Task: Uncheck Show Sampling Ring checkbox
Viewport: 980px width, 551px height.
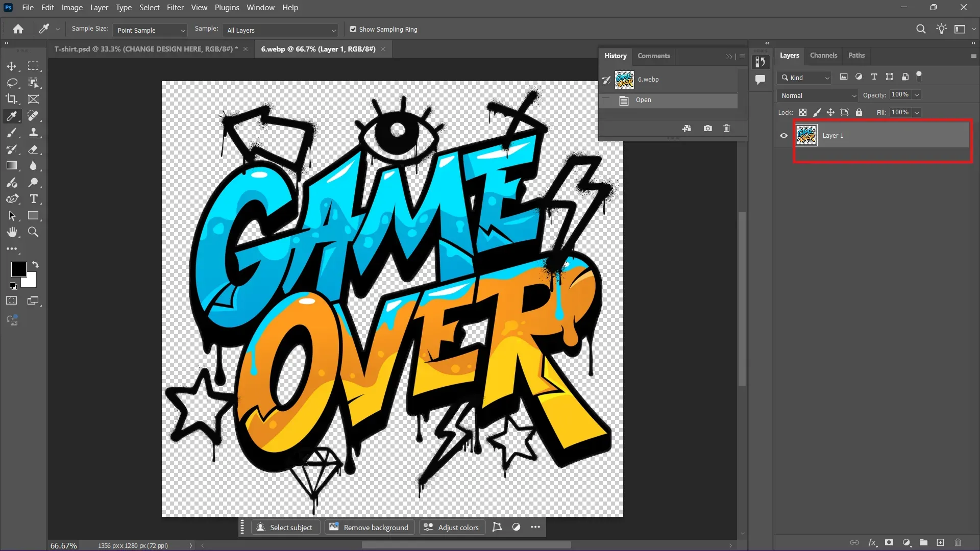Action: (x=353, y=30)
